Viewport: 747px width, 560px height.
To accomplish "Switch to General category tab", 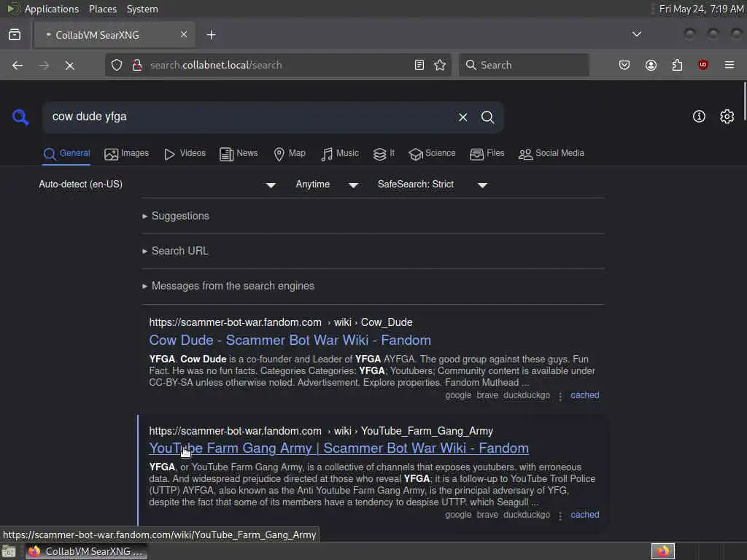I will tap(66, 154).
